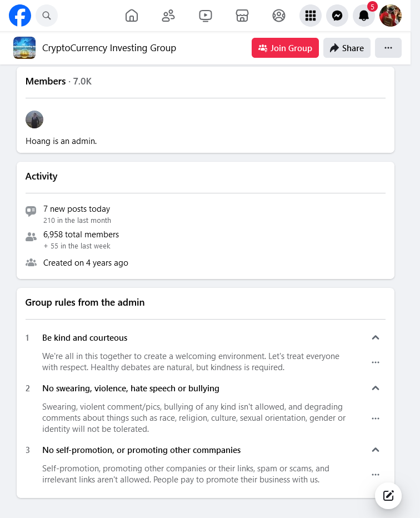Image resolution: width=420 pixels, height=518 pixels.
Task: Open your profile picture menu
Action: click(x=391, y=16)
